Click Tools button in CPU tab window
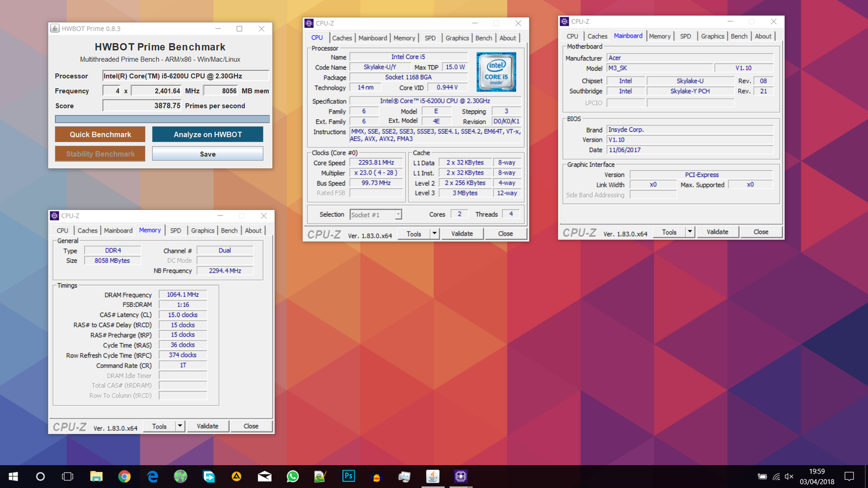Viewport: 868px width, 488px height. tap(414, 234)
